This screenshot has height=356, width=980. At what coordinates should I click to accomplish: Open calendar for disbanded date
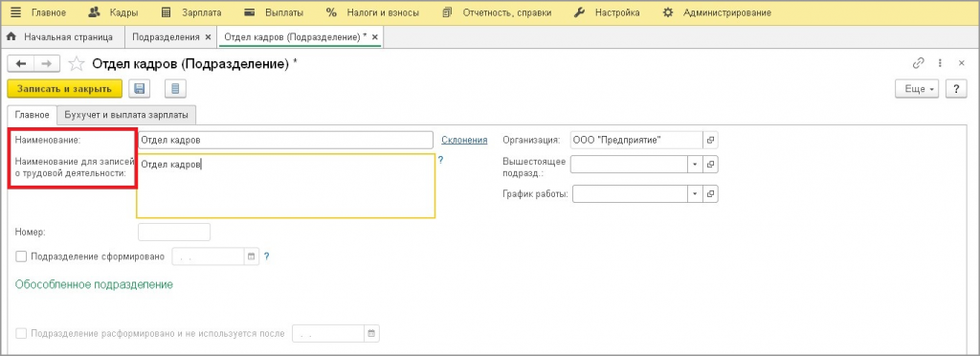(372, 334)
